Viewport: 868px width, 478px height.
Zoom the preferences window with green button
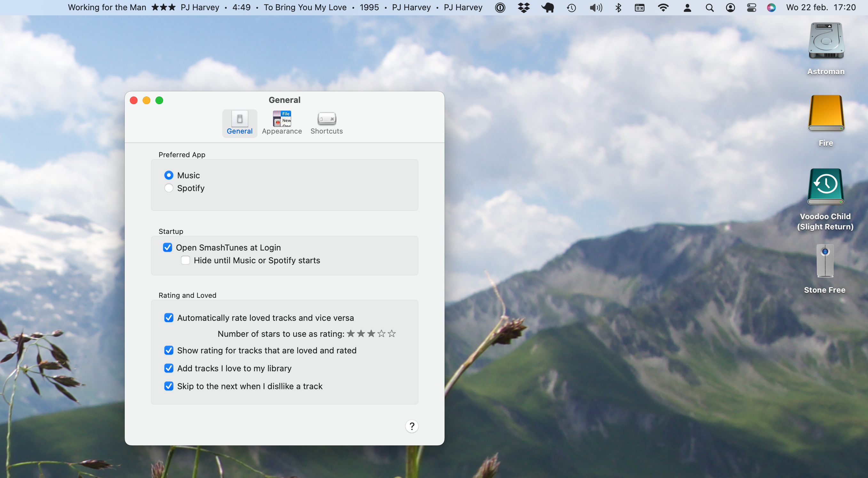tap(159, 100)
